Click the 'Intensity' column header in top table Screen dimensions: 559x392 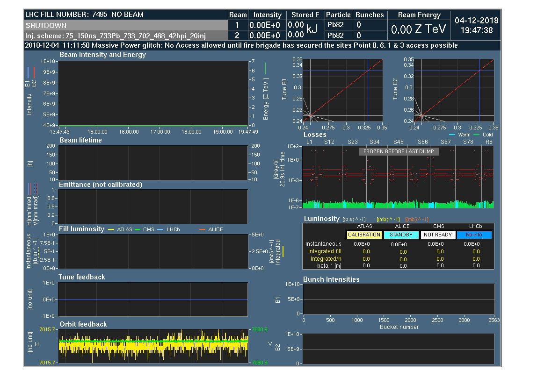coord(268,15)
